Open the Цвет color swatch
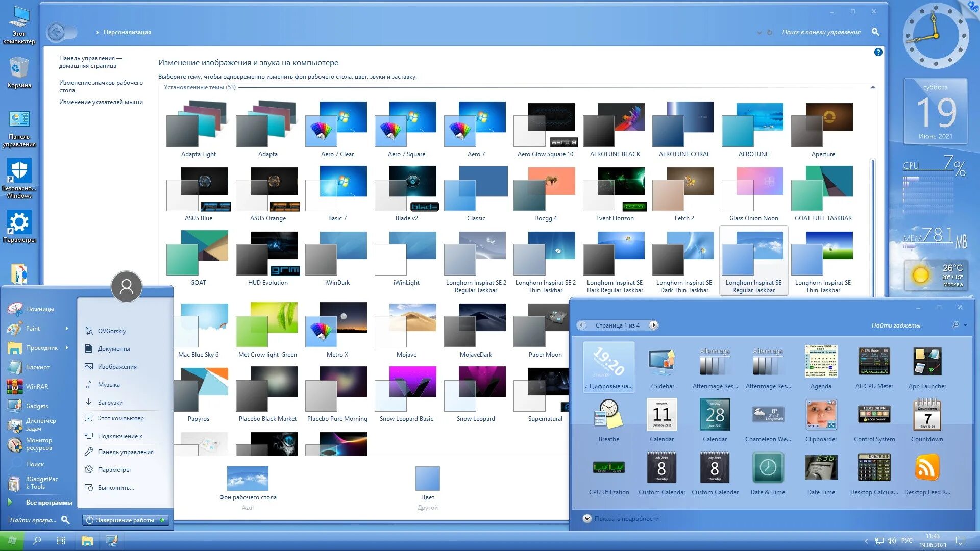The width and height of the screenshot is (980, 551). click(427, 479)
